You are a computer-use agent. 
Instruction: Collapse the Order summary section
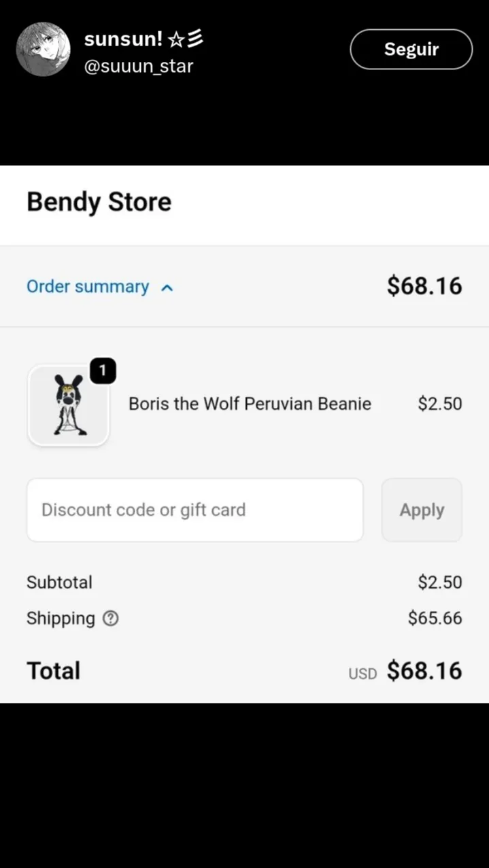pos(88,287)
